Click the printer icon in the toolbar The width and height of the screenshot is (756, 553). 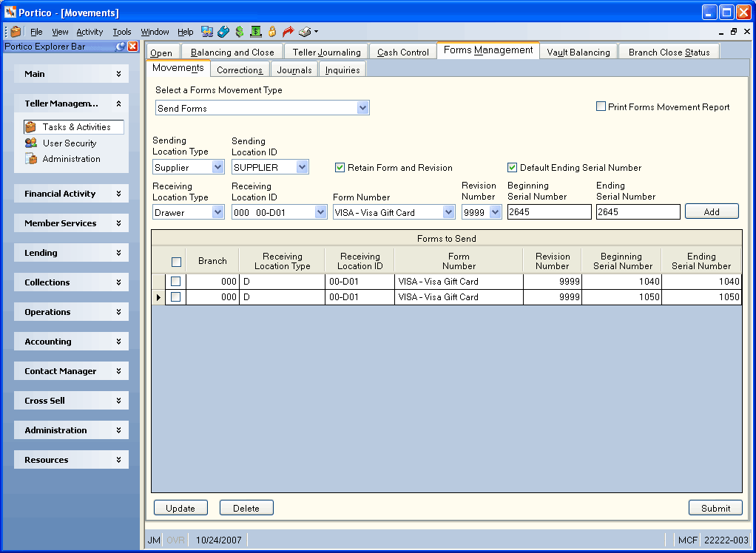(x=305, y=32)
